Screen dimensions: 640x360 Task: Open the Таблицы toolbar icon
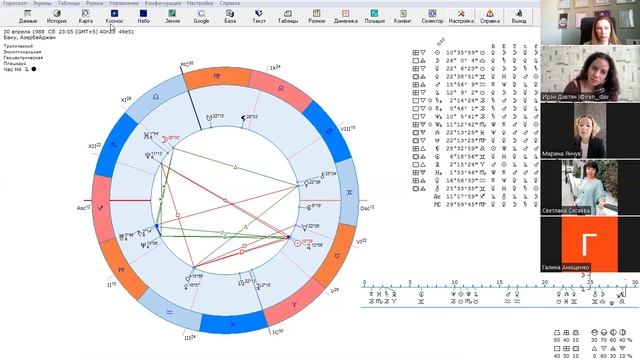click(288, 16)
